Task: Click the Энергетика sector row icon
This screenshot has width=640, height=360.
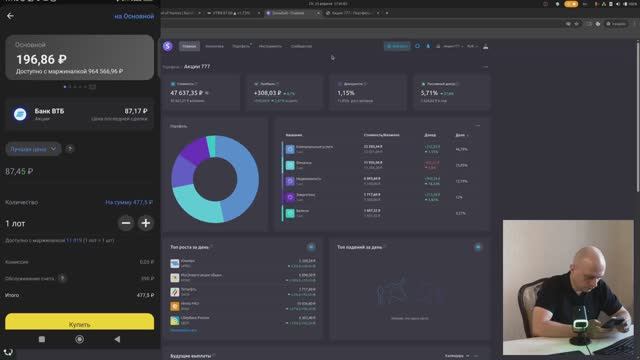Action: (x=290, y=197)
